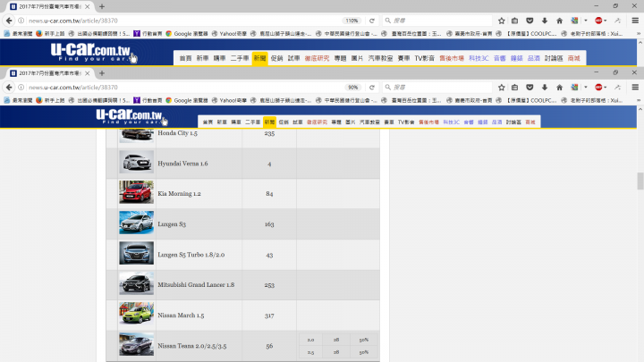This screenshot has width=644, height=362.
Task: Click Luxgen S5 Turbo 1.8/2.0 text
Action: pos(191,255)
